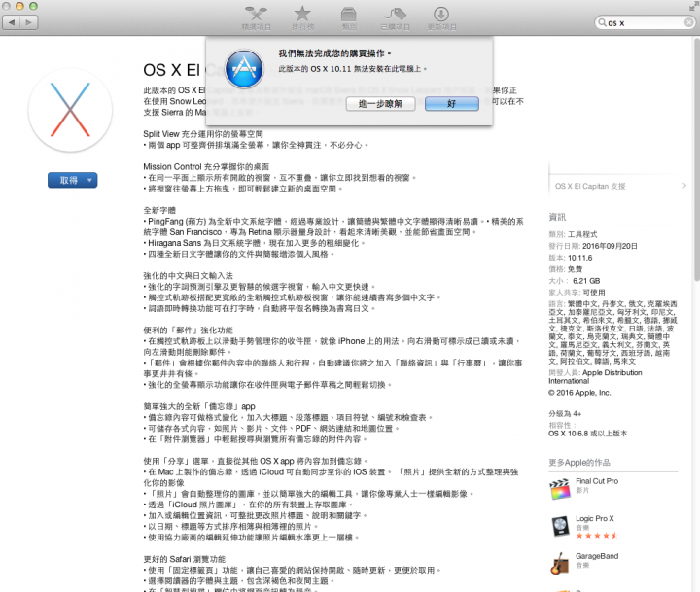The height and width of the screenshot is (592, 700).
Task: Click the © 2016 Apple, Inc. text
Action: tap(579, 393)
